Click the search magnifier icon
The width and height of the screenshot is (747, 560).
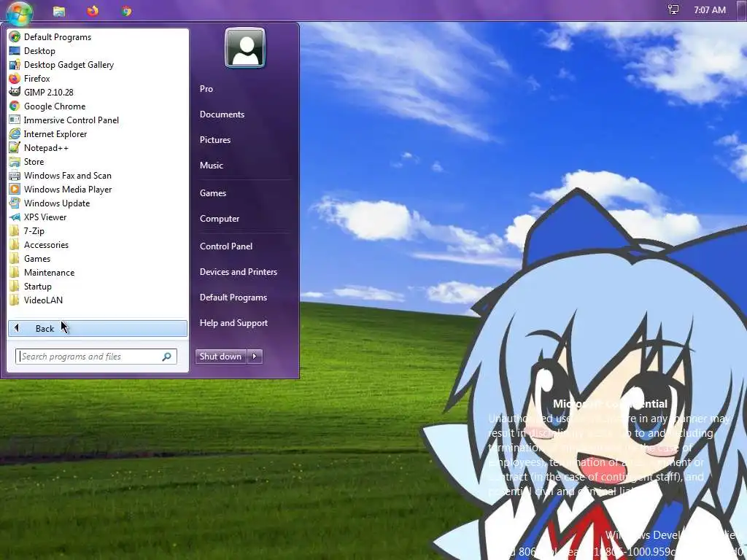167,356
